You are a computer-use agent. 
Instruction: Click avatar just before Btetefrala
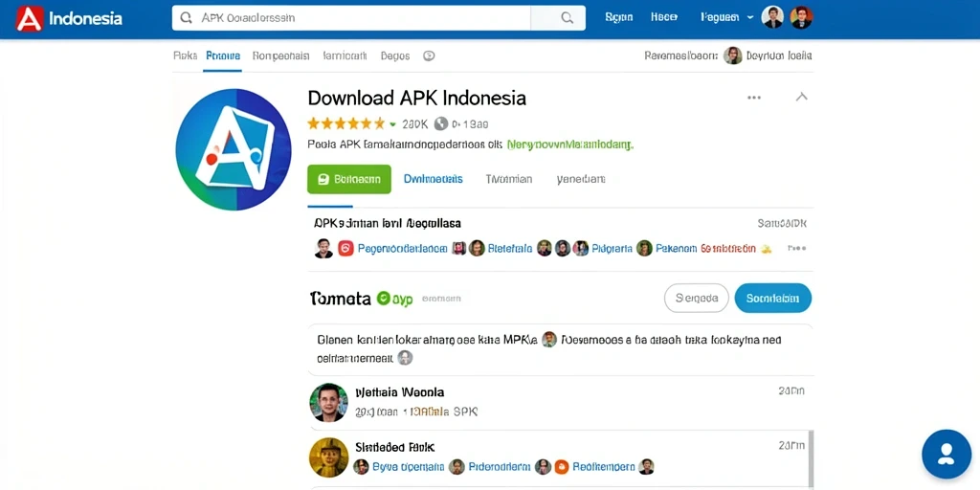pyautogui.click(x=477, y=248)
